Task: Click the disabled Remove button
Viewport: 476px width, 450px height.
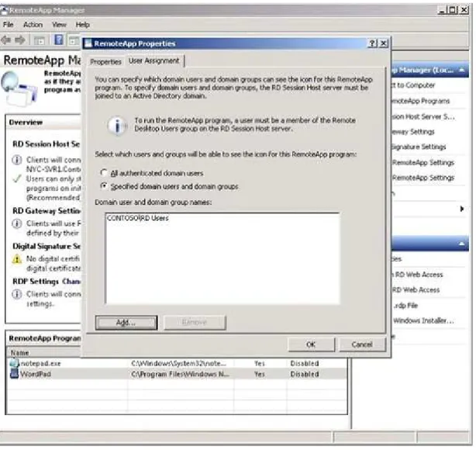Action: click(x=195, y=323)
